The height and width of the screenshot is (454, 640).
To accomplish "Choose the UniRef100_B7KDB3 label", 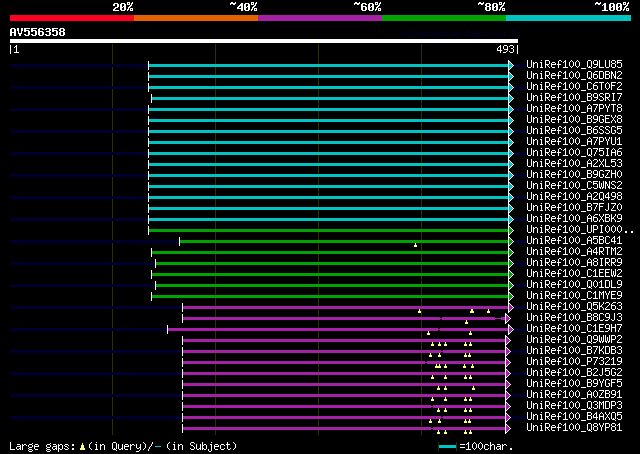I will tap(574, 351).
